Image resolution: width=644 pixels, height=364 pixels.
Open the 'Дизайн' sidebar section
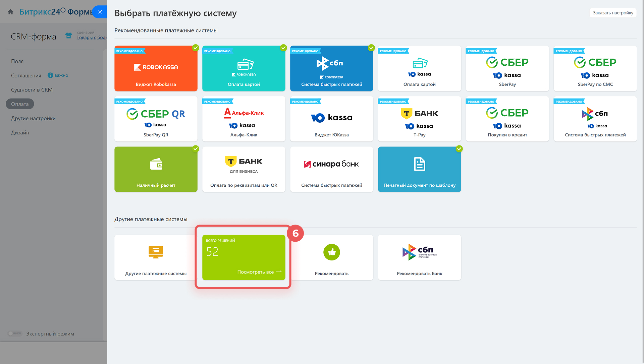click(x=20, y=132)
